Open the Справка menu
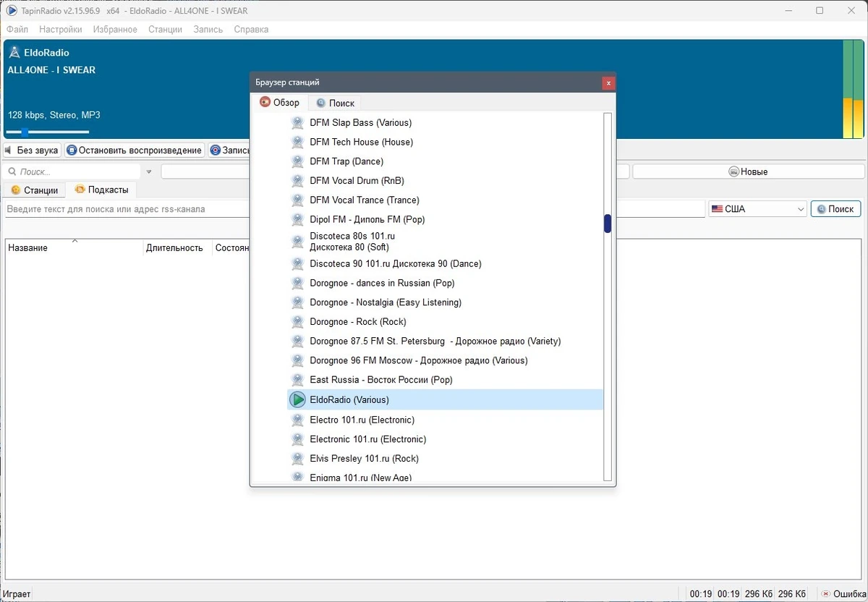 point(251,30)
